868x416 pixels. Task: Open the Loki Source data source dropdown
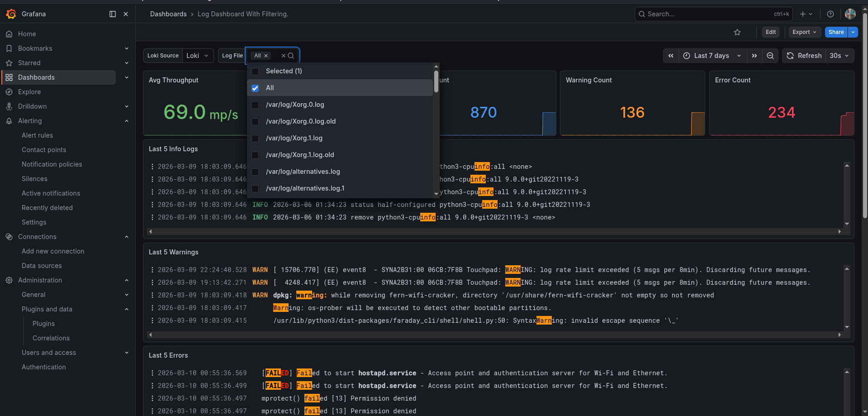198,56
